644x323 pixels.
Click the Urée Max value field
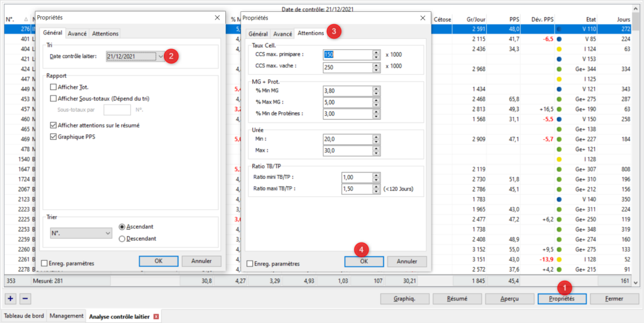347,150
